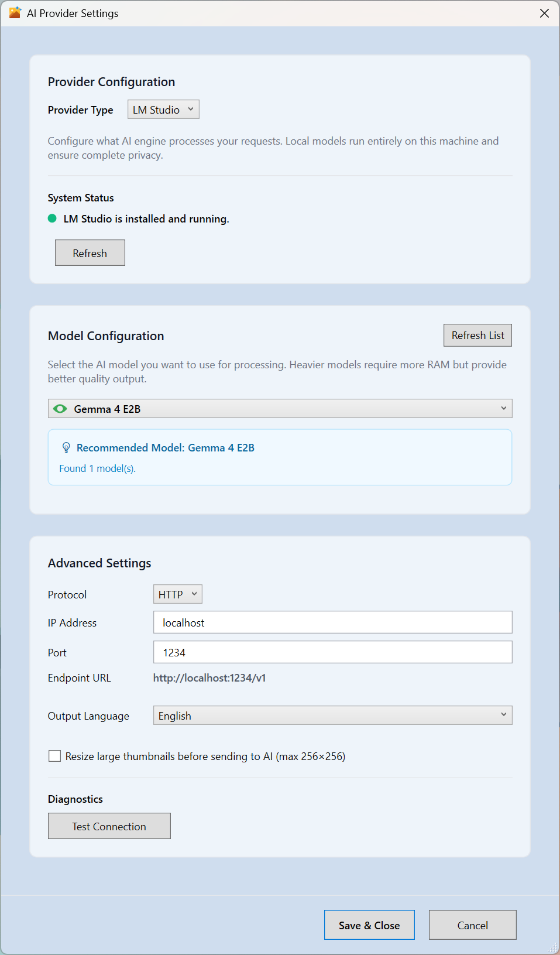Click the window resize grip at bottom corner

click(553, 949)
